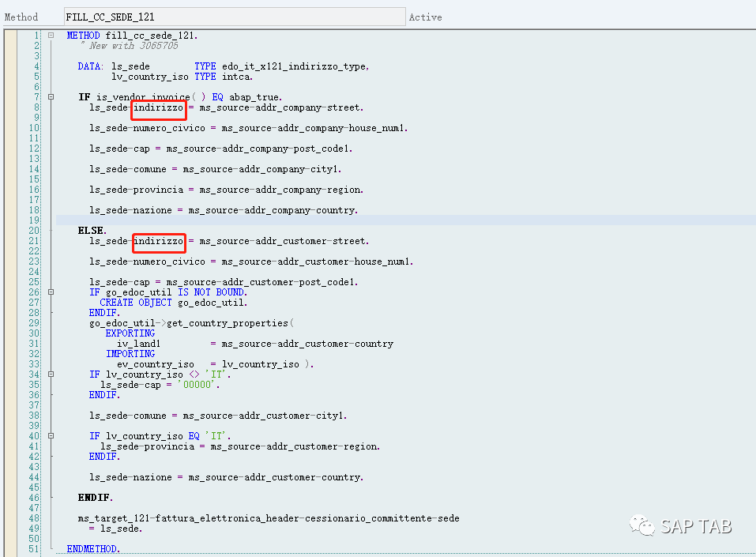Click 'ms_source-addr_customer-post_code1' on line 25
Image resolution: width=756 pixels, height=557 pixels.
pos(261,282)
